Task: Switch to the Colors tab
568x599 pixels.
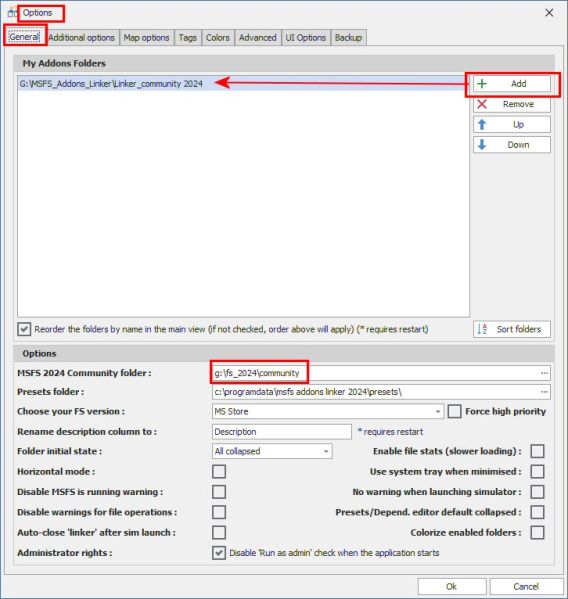Action: pos(218,37)
